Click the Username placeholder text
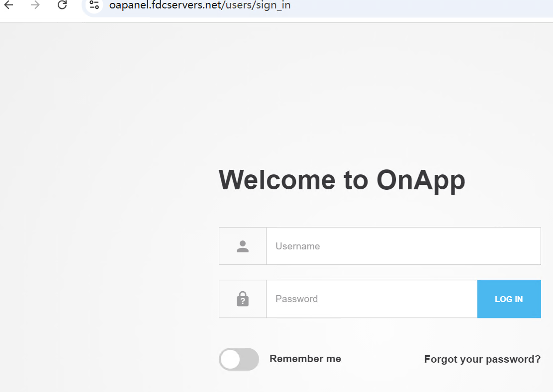 pos(297,246)
